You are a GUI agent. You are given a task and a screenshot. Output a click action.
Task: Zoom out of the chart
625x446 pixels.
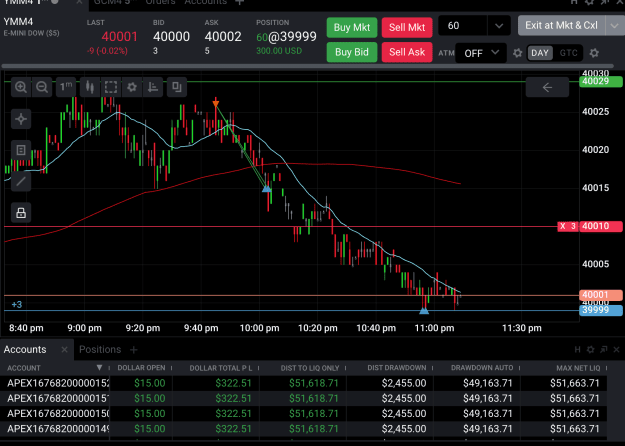tap(42, 87)
